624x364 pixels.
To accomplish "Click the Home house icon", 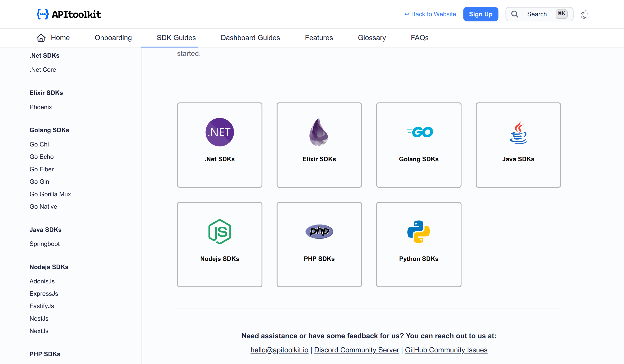I will point(41,38).
